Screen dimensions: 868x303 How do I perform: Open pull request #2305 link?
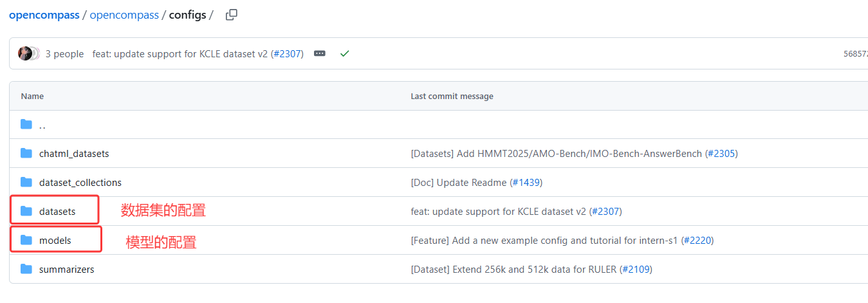coord(721,154)
